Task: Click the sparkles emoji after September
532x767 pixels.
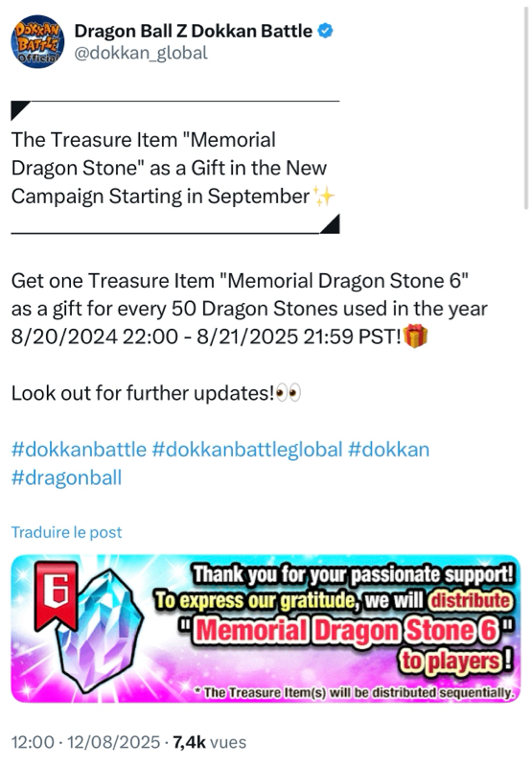Action: (324, 197)
